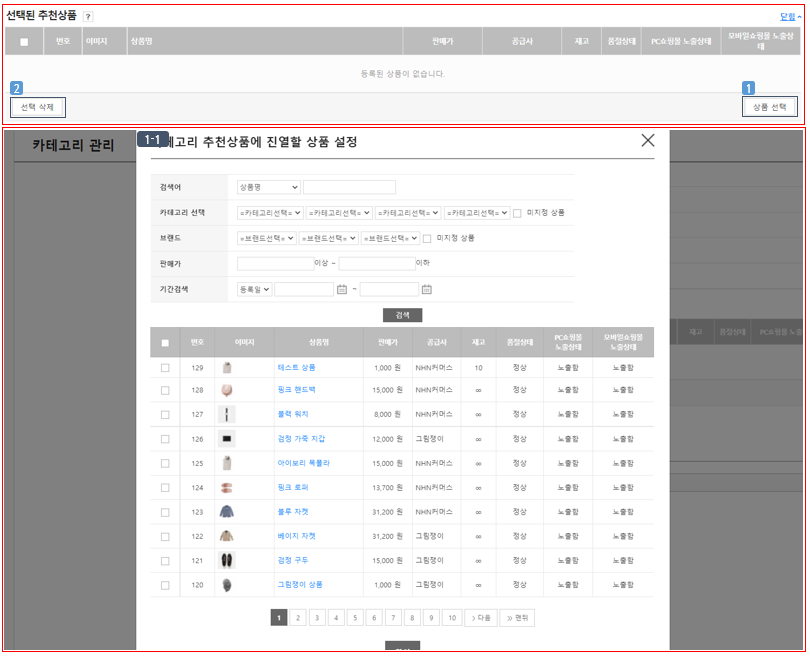Click the 다음 next-pages button
Image resolution: width=810 pixels, height=657 pixels.
(x=481, y=618)
